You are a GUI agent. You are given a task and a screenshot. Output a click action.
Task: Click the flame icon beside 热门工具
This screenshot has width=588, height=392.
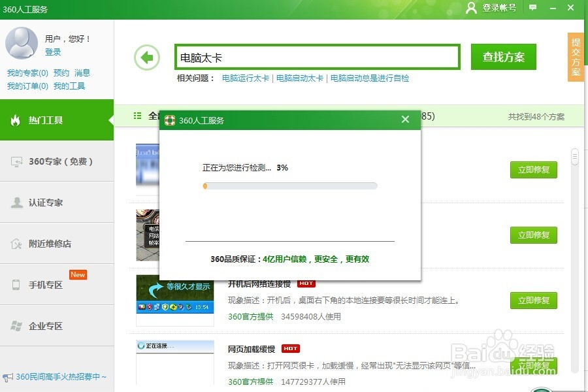point(16,120)
